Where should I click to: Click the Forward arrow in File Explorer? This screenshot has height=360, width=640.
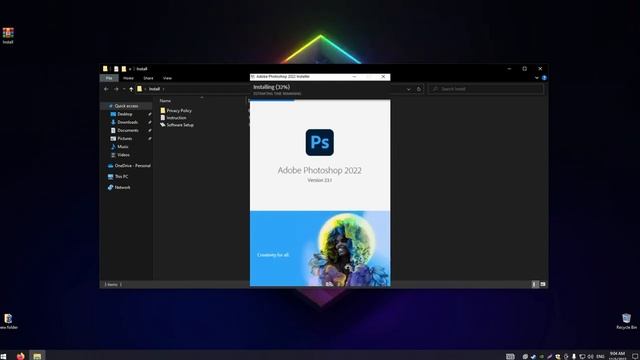[116, 89]
